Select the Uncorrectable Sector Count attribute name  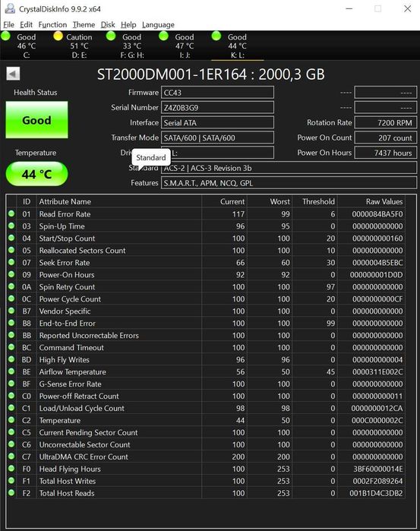[84, 444]
